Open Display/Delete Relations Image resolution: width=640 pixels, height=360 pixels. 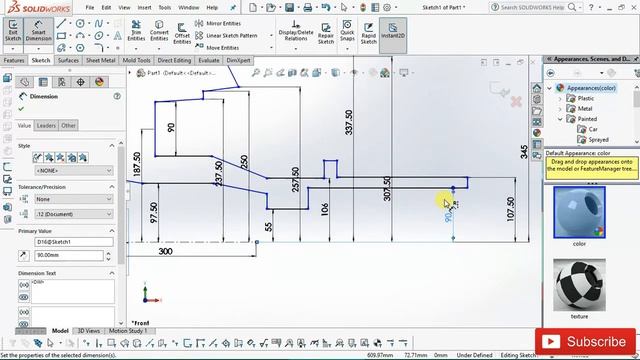296,31
